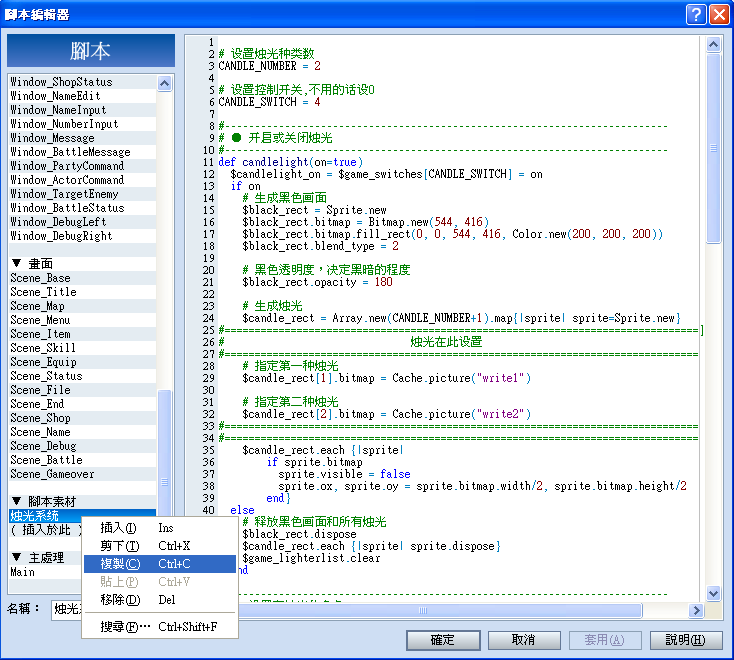Select Window_NameInput in script list

(x=82, y=110)
